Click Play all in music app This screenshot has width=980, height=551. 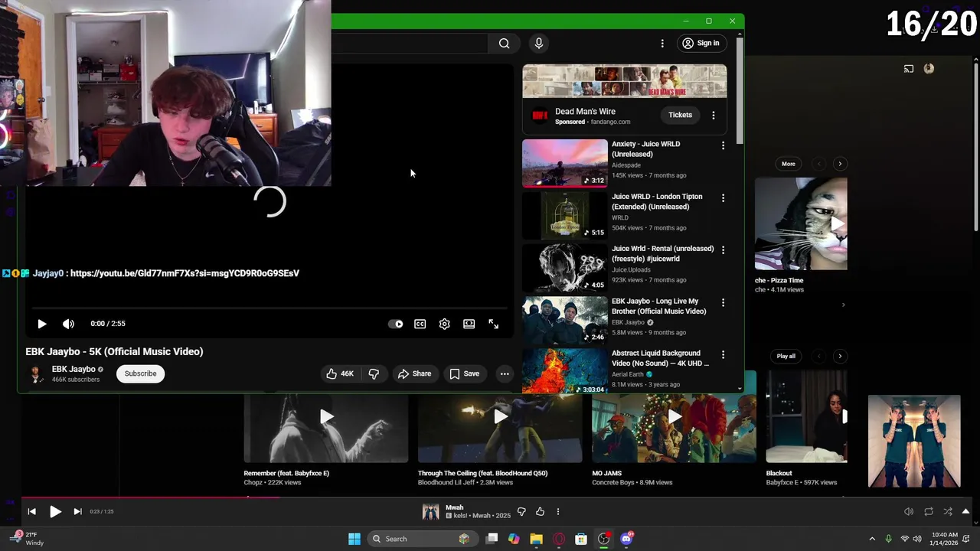click(x=786, y=356)
